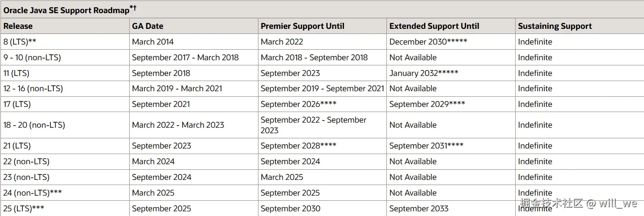Select the "18 - 20 (non-LTS)" release cell
The height and width of the screenshot is (216, 644).
pyautogui.click(x=34, y=125)
